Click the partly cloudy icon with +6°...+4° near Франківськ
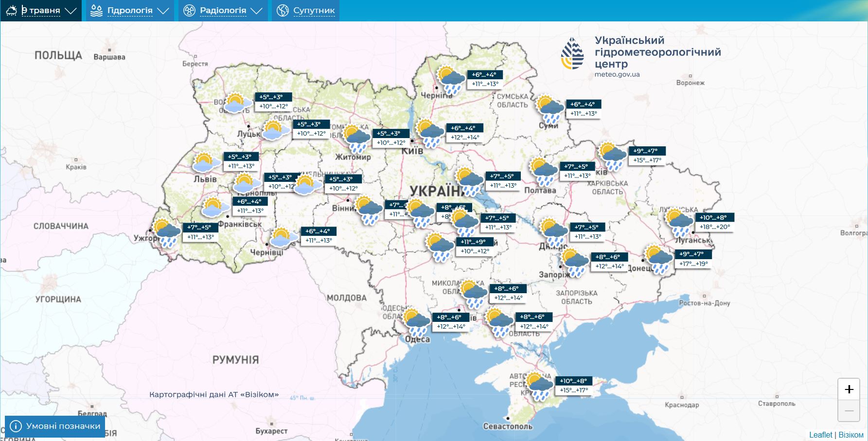Screen dimensions: 868x441 pos(216,207)
